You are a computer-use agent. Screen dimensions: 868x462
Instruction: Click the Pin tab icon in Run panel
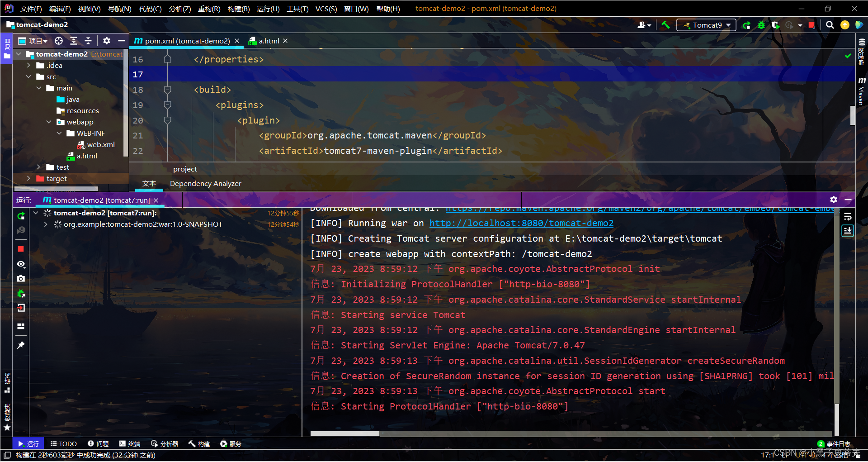pyautogui.click(x=21, y=345)
